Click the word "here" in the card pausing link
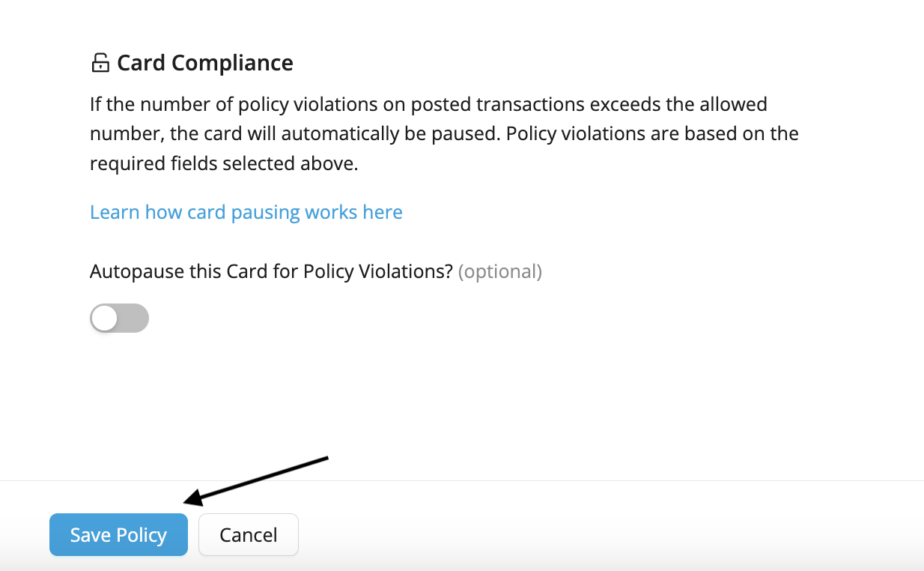Viewport: 924px width, 571px height. click(x=383, y=212)
